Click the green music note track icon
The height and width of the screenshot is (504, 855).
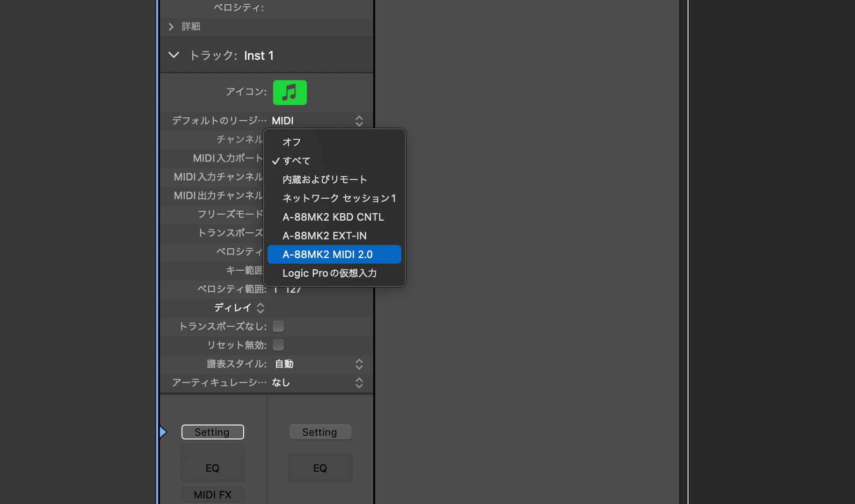(x=290, y=93)
